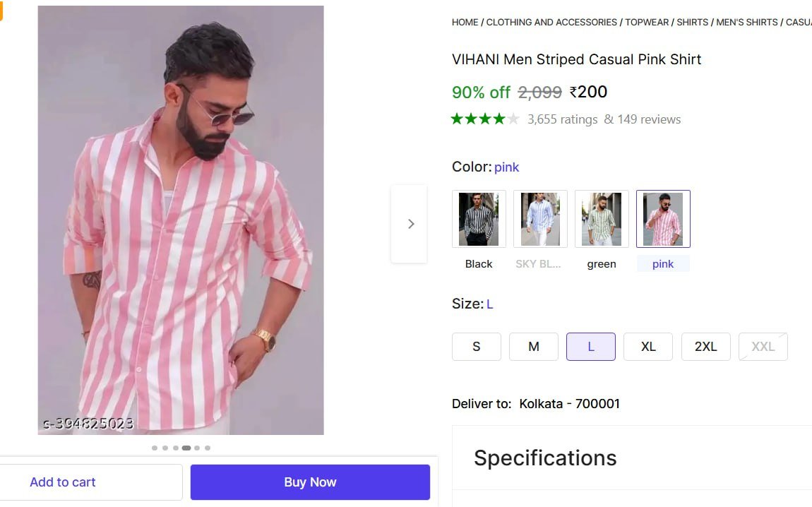Open the HOME breadcrumb link

pyautogui.click(x=465, y=23)
